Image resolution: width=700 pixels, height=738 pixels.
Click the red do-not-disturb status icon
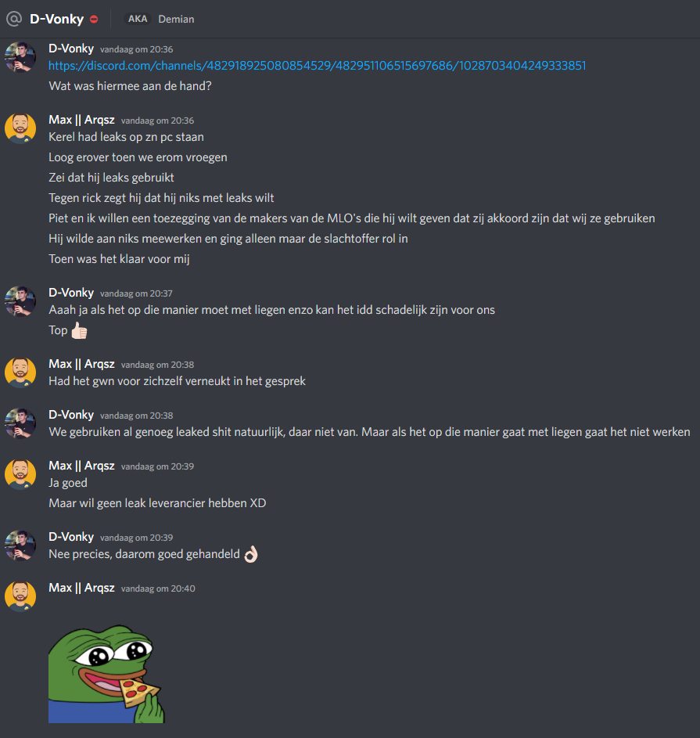point(94,20)
